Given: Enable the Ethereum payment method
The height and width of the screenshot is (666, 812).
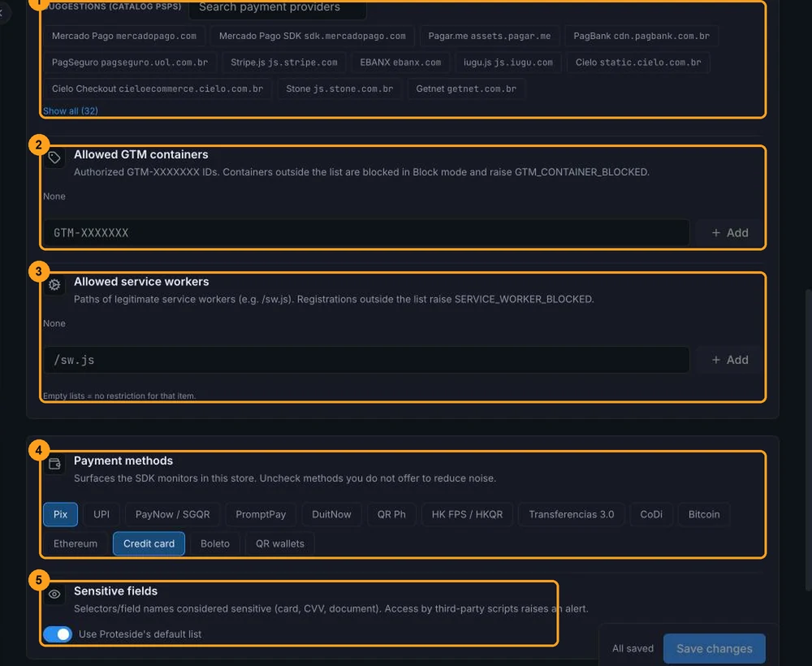Looking at the screenshot, I should click(x=75, y=544).
